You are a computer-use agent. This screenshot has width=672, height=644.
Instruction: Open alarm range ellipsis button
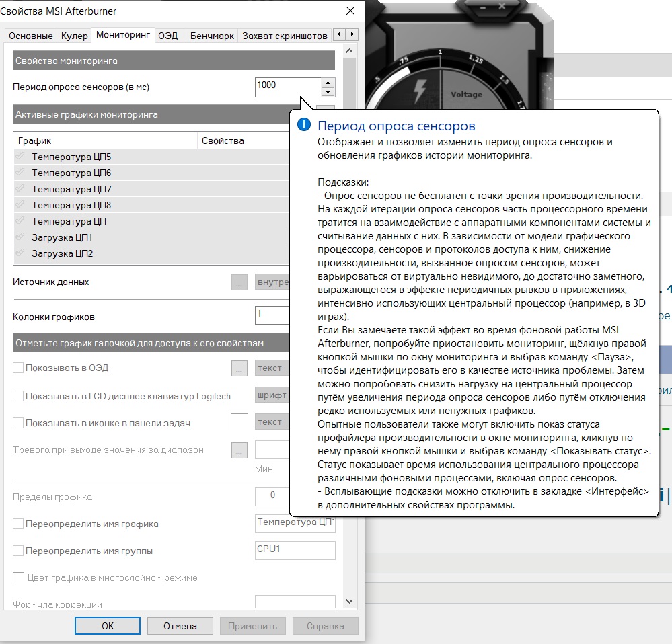pos(239,450)
